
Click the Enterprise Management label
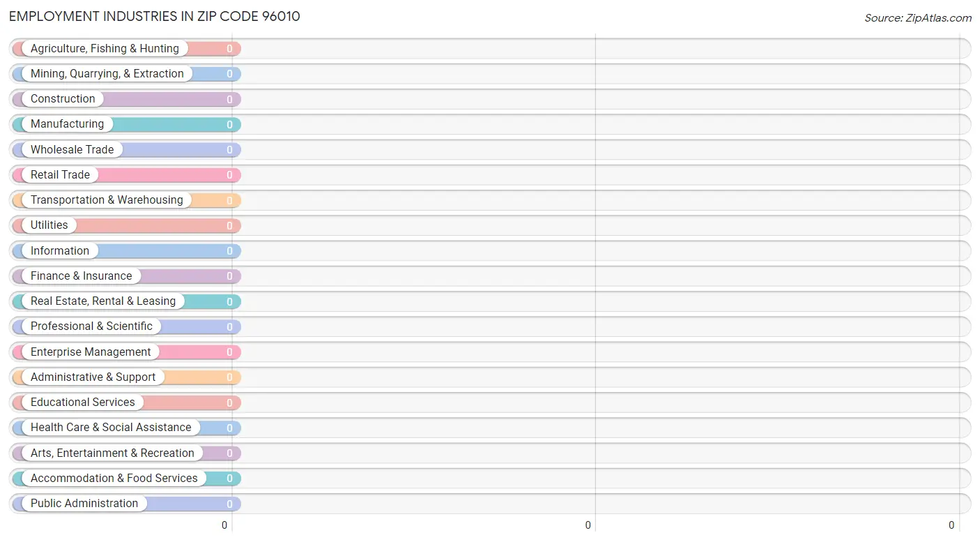coord(91,352)
